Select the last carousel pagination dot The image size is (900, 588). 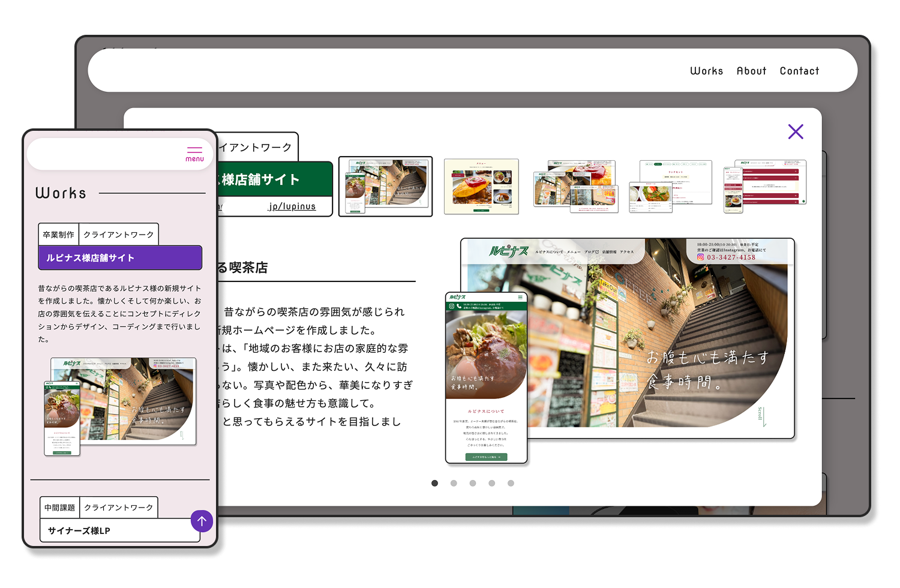pyautogui.click(x=511, y=482)
